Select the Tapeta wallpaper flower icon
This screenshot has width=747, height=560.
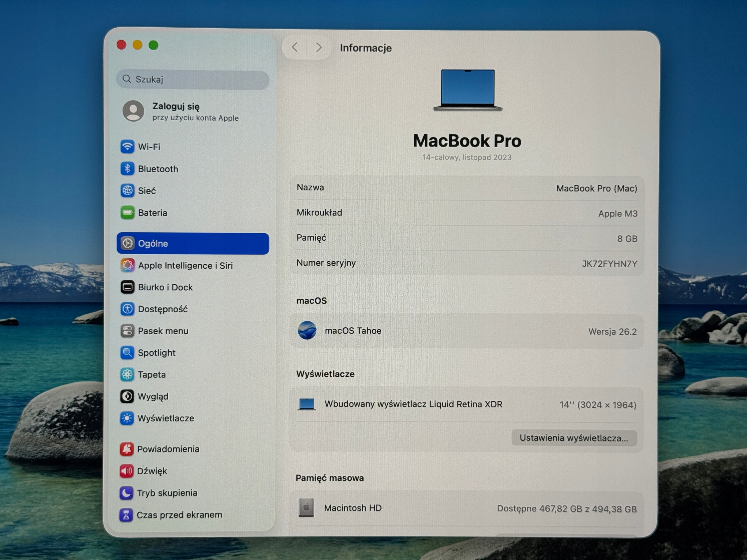coord(127,375)
